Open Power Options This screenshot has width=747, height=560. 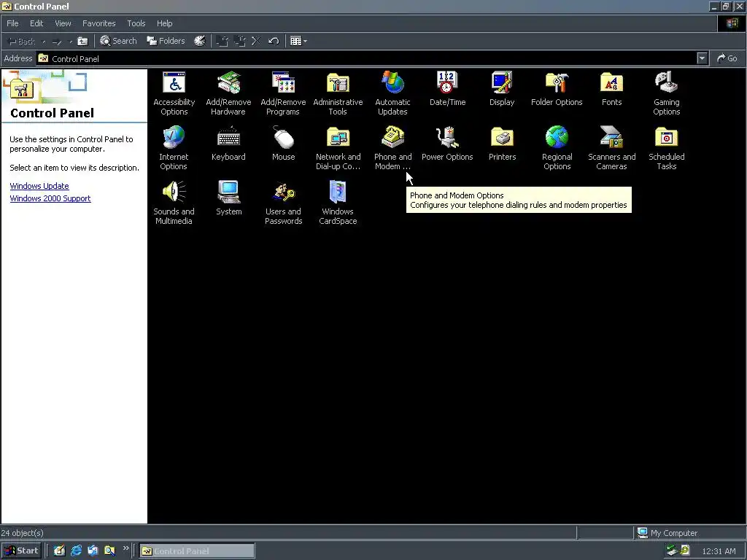click(x=447, y=144)
